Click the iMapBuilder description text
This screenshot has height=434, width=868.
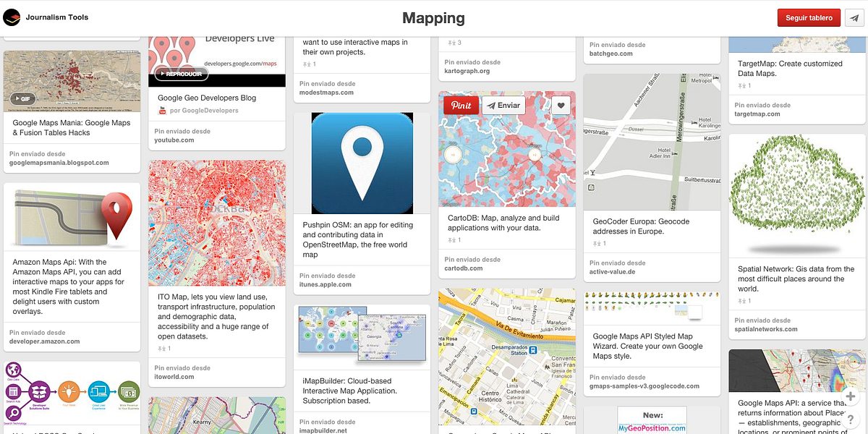(352, 391)
